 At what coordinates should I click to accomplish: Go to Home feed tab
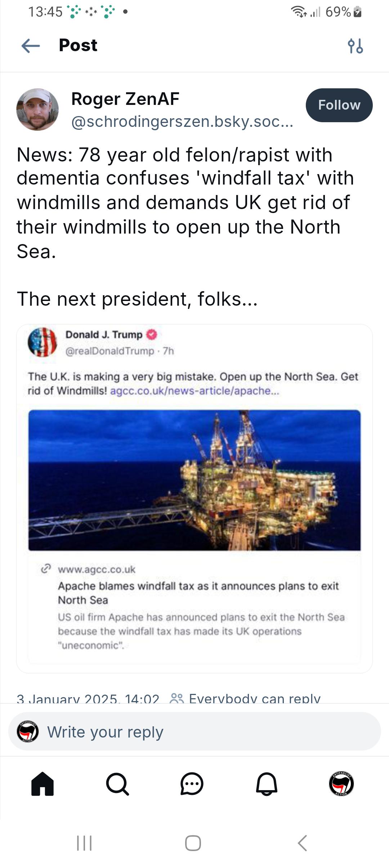43,784
